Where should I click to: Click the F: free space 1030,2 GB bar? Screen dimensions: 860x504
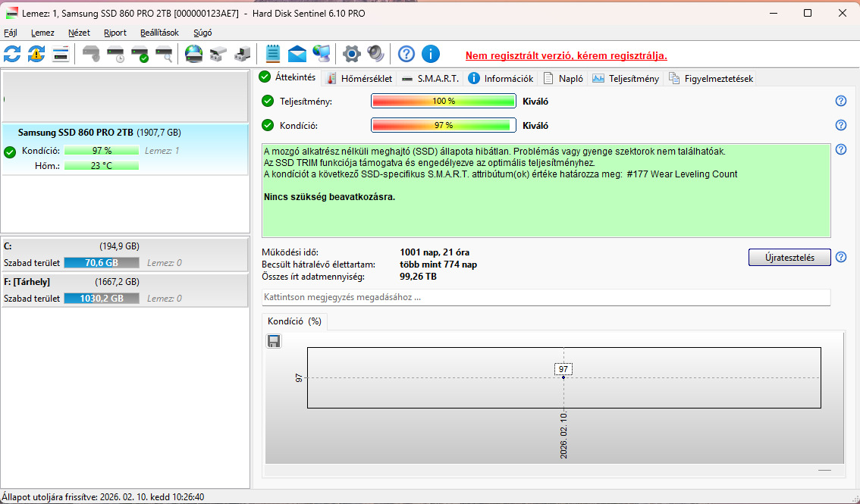tap(102, 299)
